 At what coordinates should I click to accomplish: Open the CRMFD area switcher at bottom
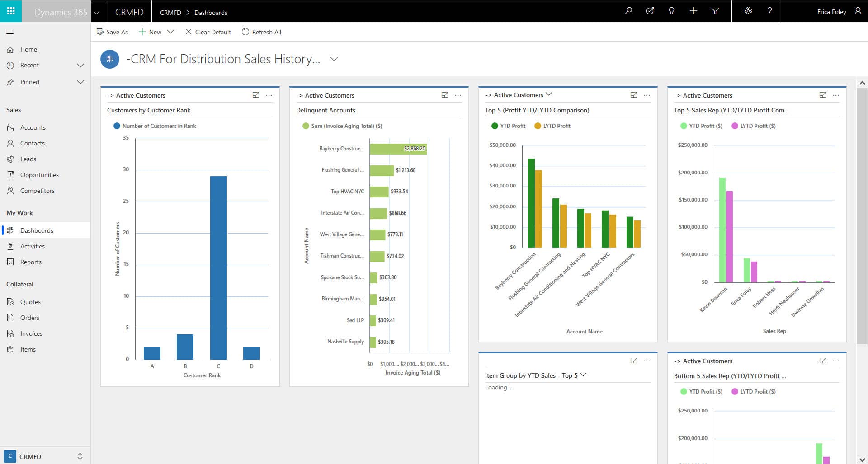click(45, 456)
